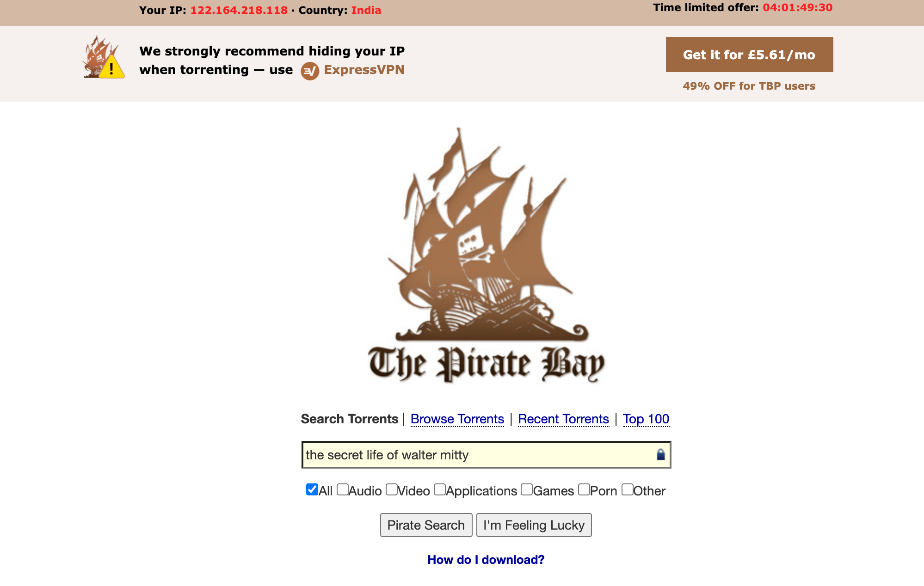Enable the Other category checkbox
The height and width of the screenshot is (586, 924).
(627, 489)
